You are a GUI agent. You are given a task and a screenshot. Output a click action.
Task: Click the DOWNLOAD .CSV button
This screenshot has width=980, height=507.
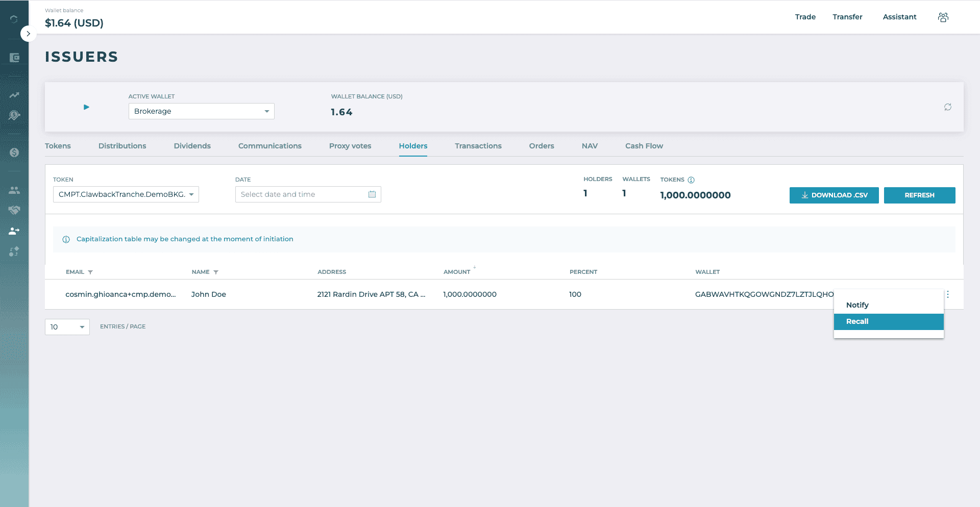coord(834,195)
